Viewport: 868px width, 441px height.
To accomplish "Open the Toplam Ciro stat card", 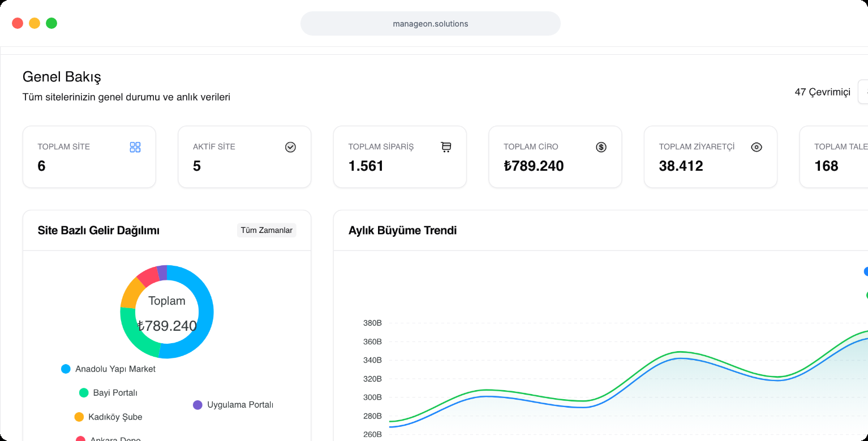I will [555, 157].
